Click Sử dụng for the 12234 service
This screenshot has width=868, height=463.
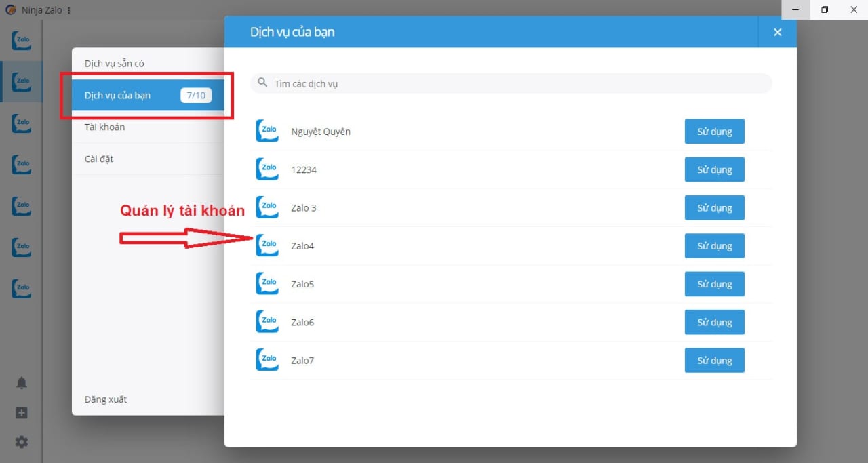[715, 169]
